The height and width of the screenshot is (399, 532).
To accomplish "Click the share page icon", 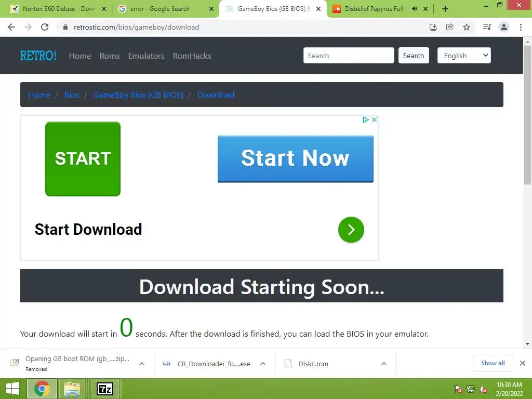I will 449,27.
